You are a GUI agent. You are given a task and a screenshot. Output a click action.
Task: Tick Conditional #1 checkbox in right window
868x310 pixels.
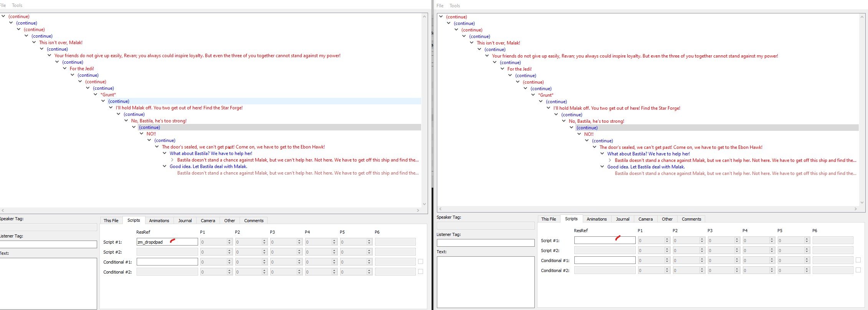pyautogui.click(x=858, y=260)
